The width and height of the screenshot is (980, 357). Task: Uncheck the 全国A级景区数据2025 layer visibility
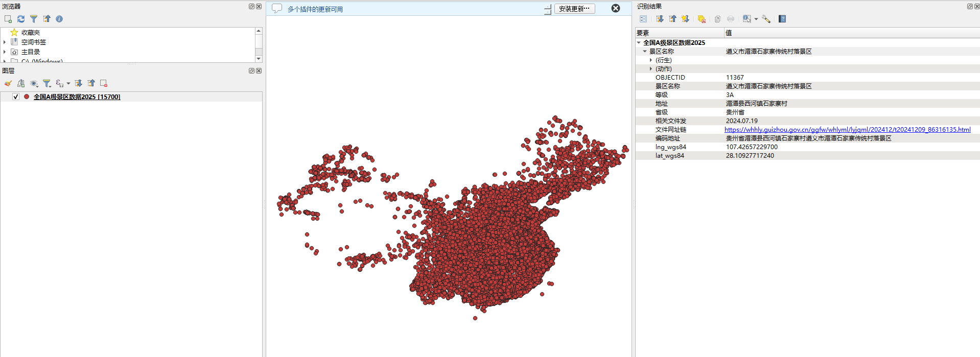(16, 97)
